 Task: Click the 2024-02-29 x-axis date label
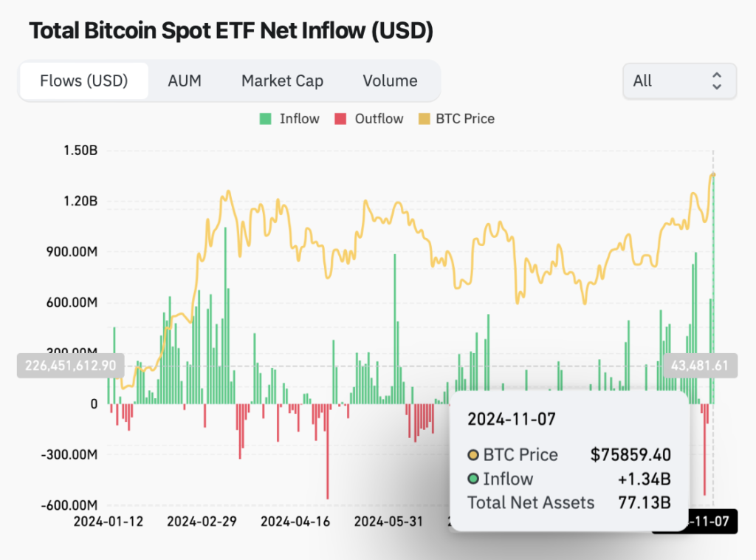pos(202,522)
